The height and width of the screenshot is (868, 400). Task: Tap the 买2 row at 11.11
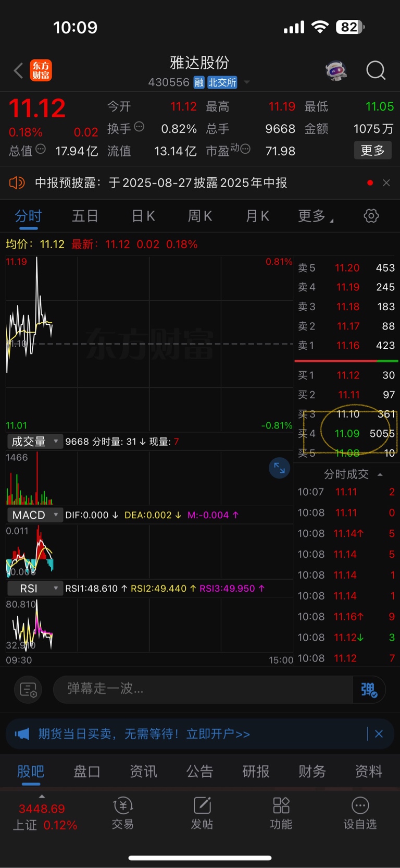[x=346, y=395]
